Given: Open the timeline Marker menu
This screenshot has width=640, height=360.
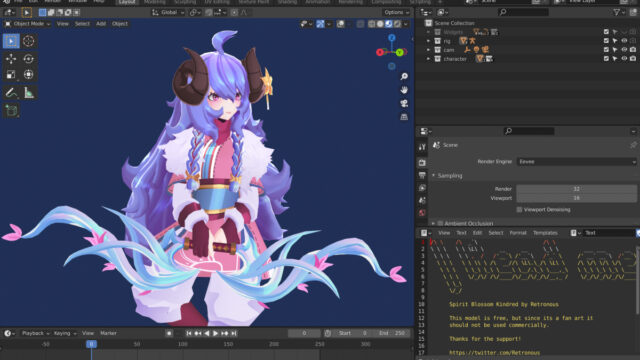Looking at the screenshot, I should [108, 333].
